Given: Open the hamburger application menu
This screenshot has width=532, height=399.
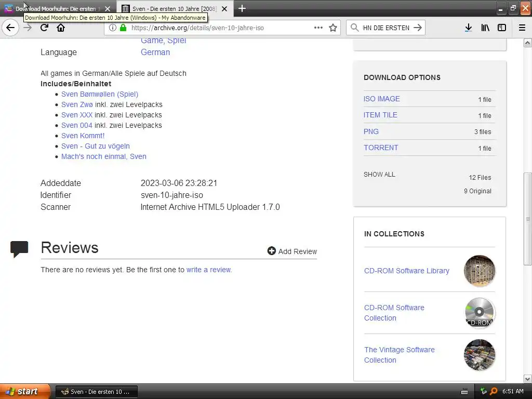Looking at the screenshot, I should pos(522,28).
